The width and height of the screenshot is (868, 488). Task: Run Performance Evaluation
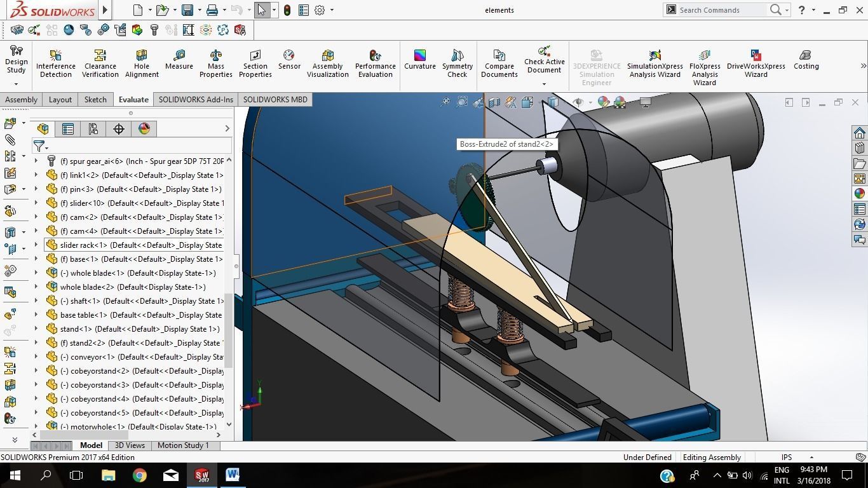click(376, 64)
